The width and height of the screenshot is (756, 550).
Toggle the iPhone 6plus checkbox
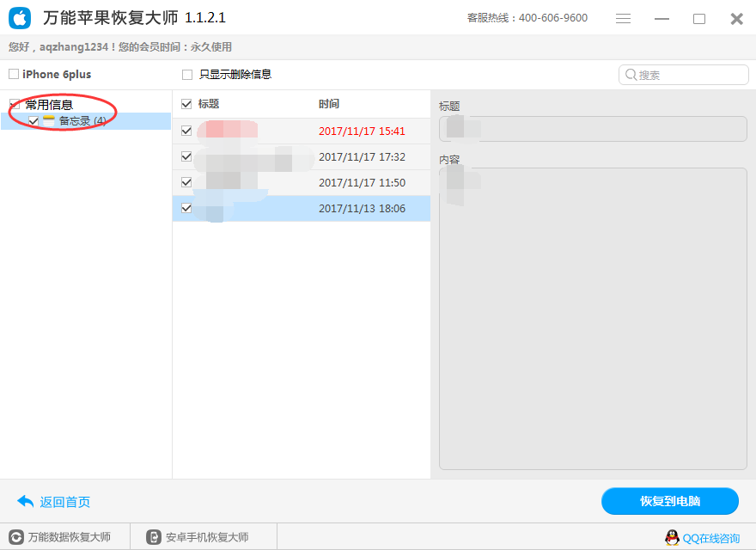click(x=14, y=74)
